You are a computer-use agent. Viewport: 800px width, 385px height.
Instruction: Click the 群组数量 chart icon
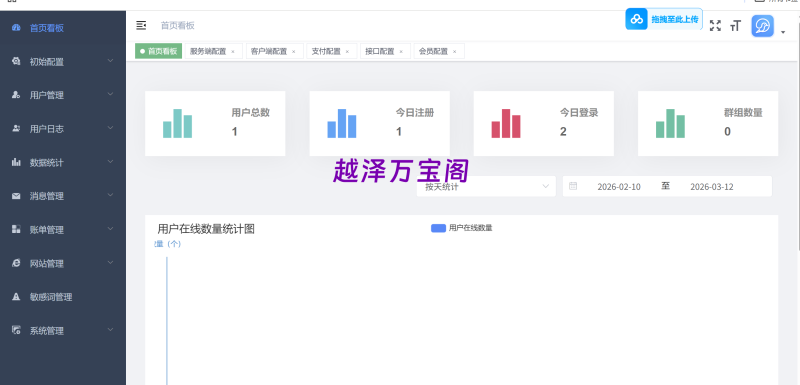670,123
